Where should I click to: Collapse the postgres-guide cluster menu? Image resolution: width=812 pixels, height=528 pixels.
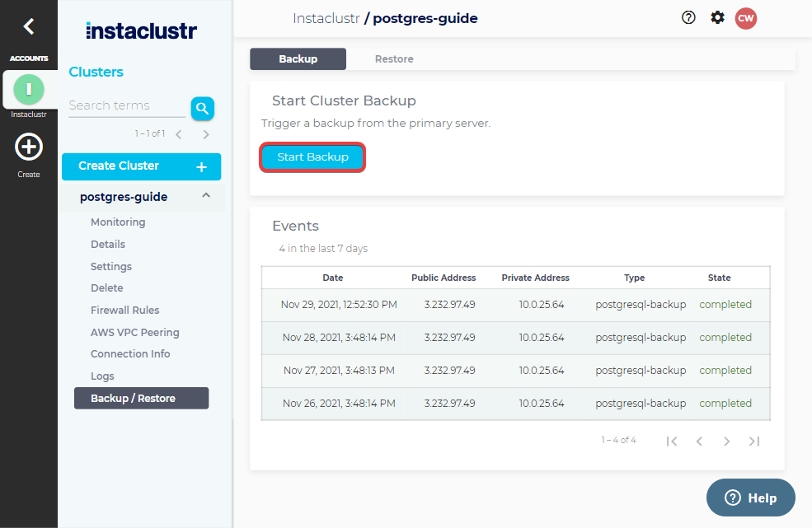[206, 196]
